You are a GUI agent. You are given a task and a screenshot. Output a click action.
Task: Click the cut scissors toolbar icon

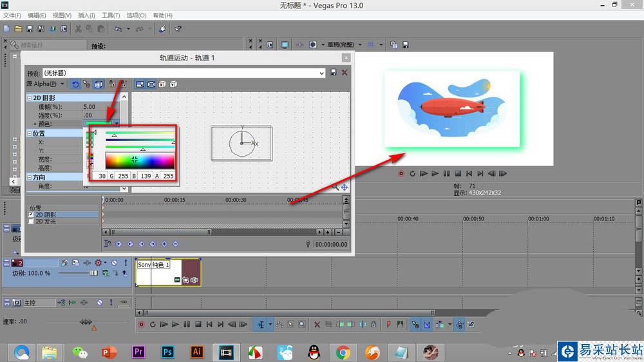coord(78,29)
